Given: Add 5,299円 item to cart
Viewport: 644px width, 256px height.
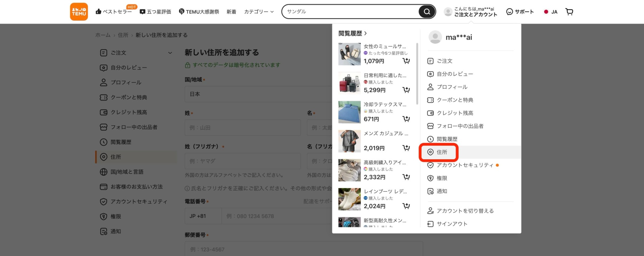Looking at the screenshot, I should click(406, 90).
